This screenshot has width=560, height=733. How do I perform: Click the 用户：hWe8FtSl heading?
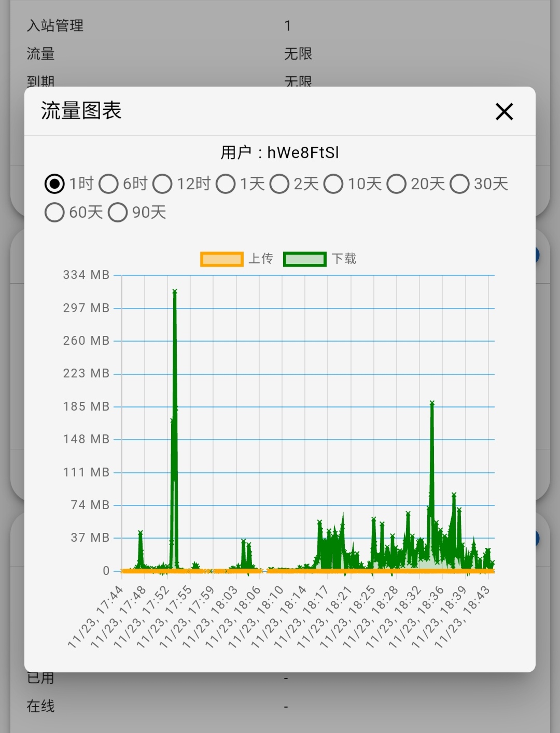[280, 152]
